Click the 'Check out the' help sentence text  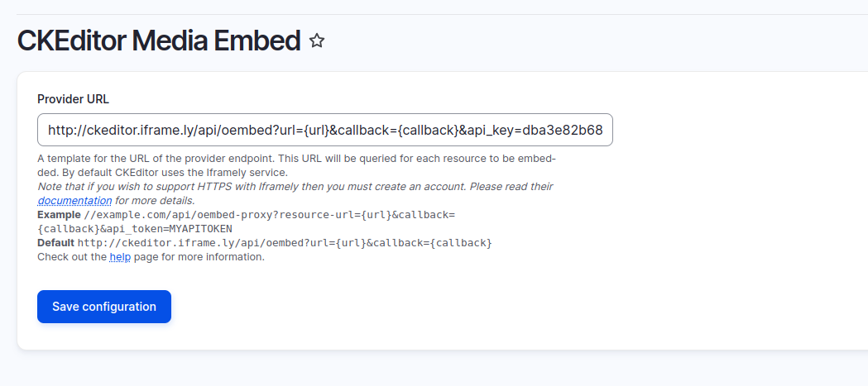click(x=72, y=257)
